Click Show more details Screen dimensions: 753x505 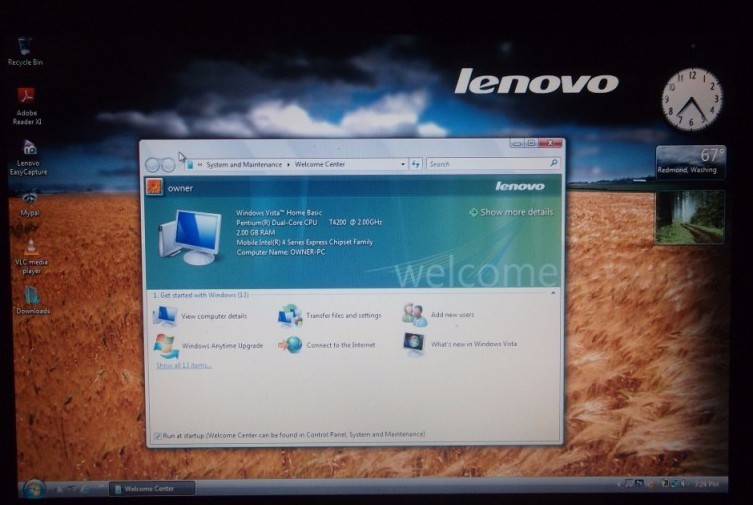(x=511, y=212)
